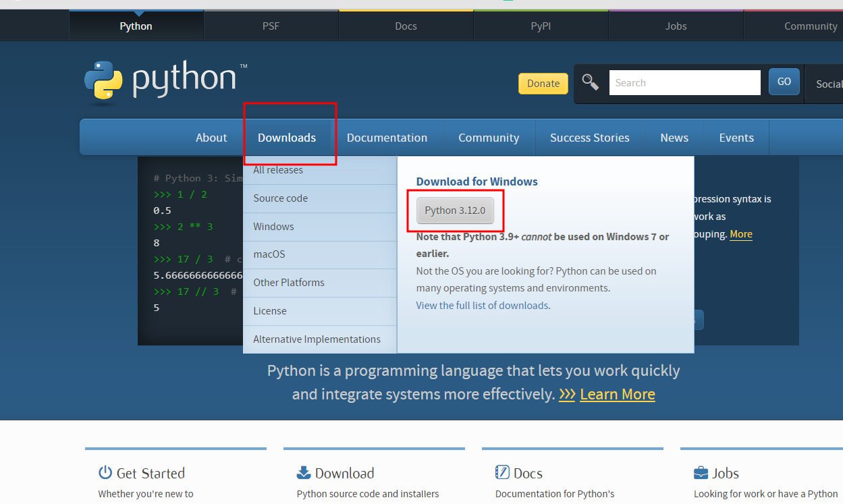
Task: Click the Search input field
Action: pyautogui.click(x=685, y=83)
